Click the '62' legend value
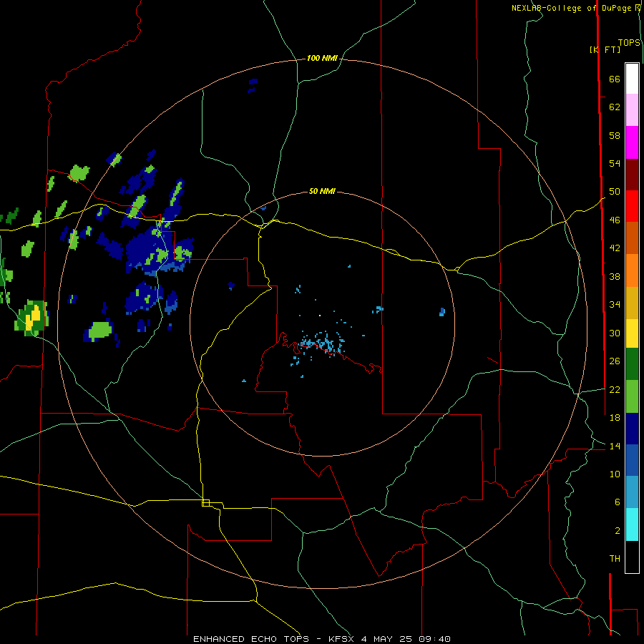Viewport: 644px width, 644px height. [x=615, y=107]
